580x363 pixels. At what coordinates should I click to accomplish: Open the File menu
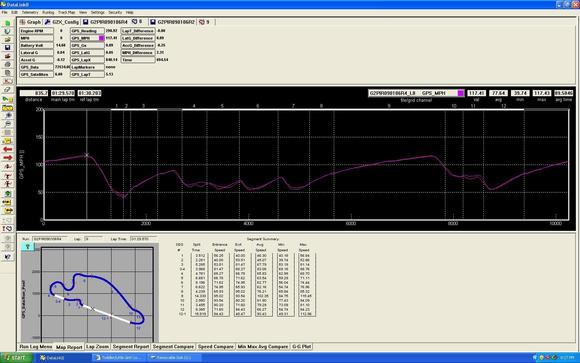click(4, 12)
